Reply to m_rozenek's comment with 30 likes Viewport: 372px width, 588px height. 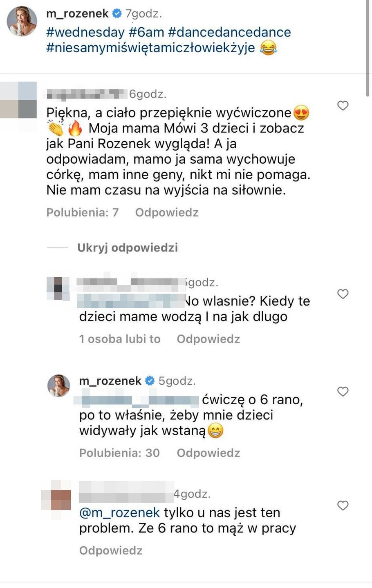(x=208, y=453)
